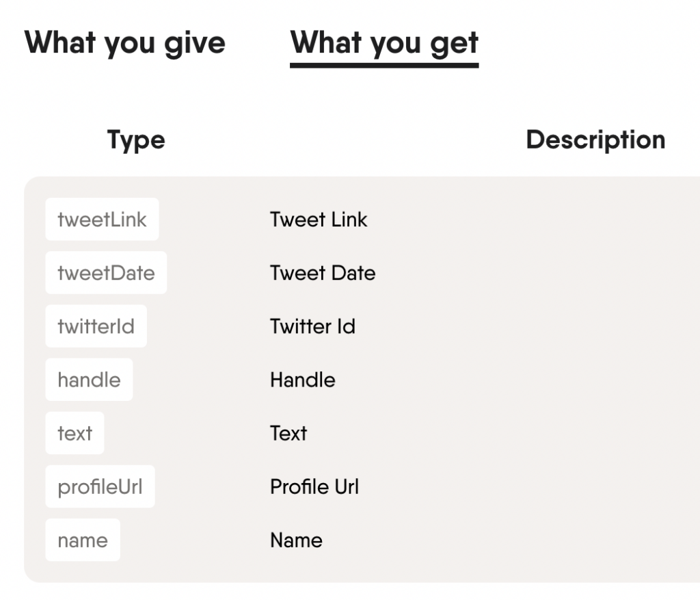Click the profileUrl badge

click(x=100, y=486)
